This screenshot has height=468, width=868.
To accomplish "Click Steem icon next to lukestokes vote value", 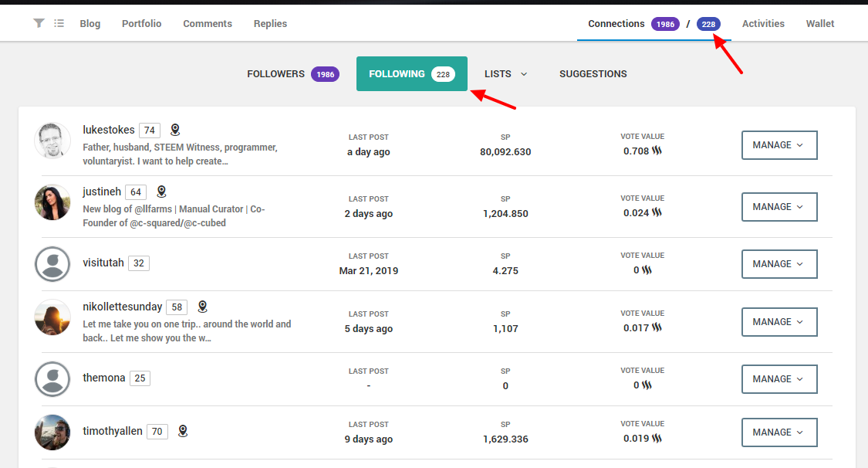I will point(657,151).
